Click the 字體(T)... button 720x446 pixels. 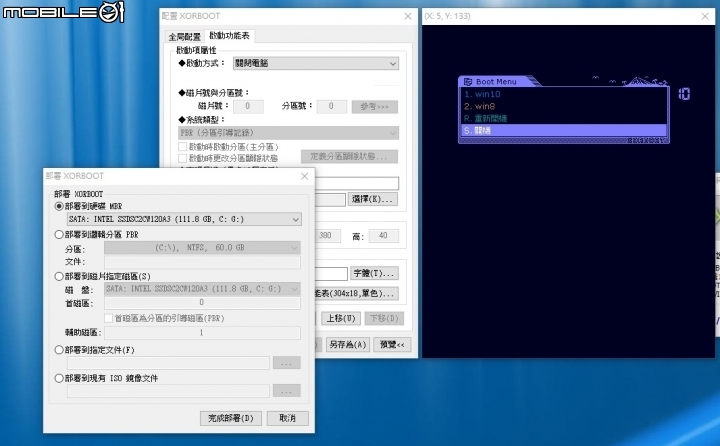374,273
